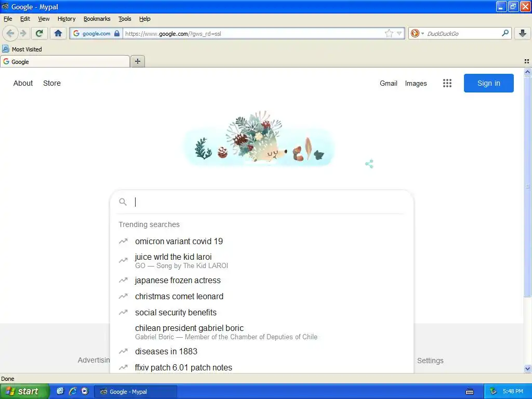Go back using the Back arrow button
The width and height of the screenshot is (532, 399).
pyautogui.click(x=10, y=33)
